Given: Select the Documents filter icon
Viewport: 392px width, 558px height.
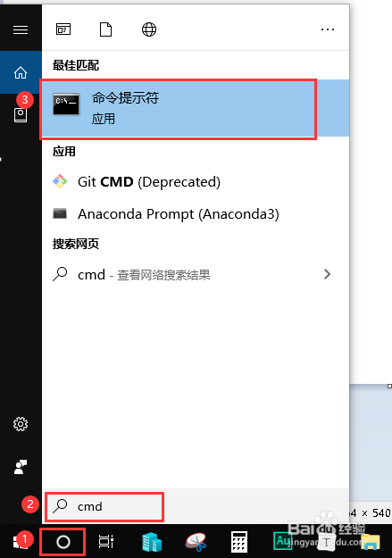Looking at the screenshot, I should [105, 29].
